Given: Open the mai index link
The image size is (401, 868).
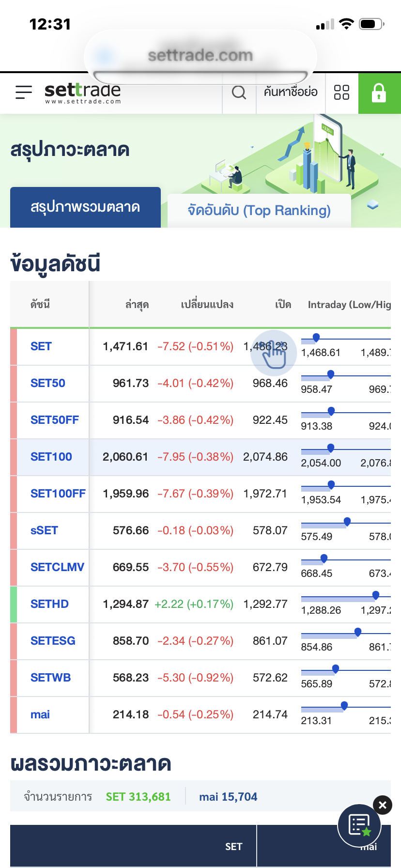Looking at the screenshot, I should click(x=40, y=714).
